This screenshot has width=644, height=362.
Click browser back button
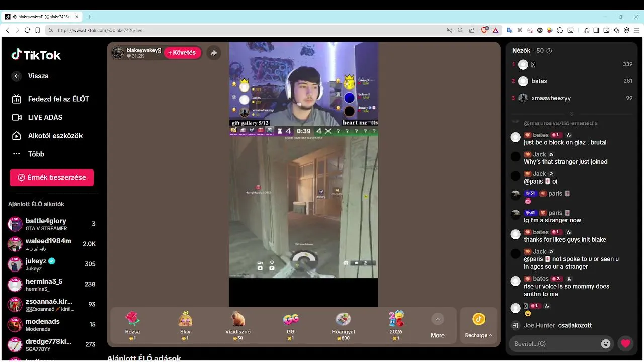(7, 30)
